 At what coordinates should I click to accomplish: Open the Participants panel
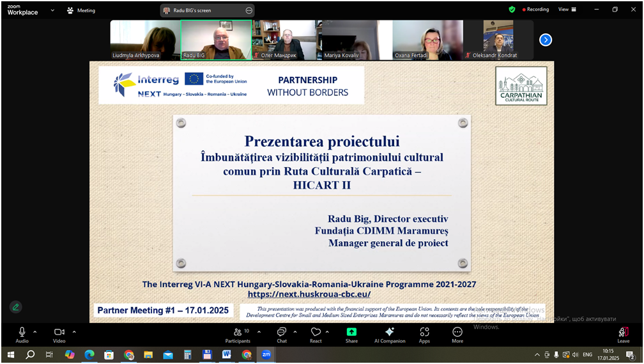[x=238, y=334]
